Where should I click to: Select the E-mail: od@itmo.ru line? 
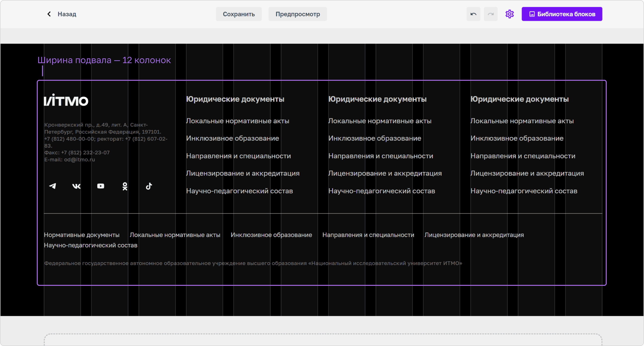point(70,160)
